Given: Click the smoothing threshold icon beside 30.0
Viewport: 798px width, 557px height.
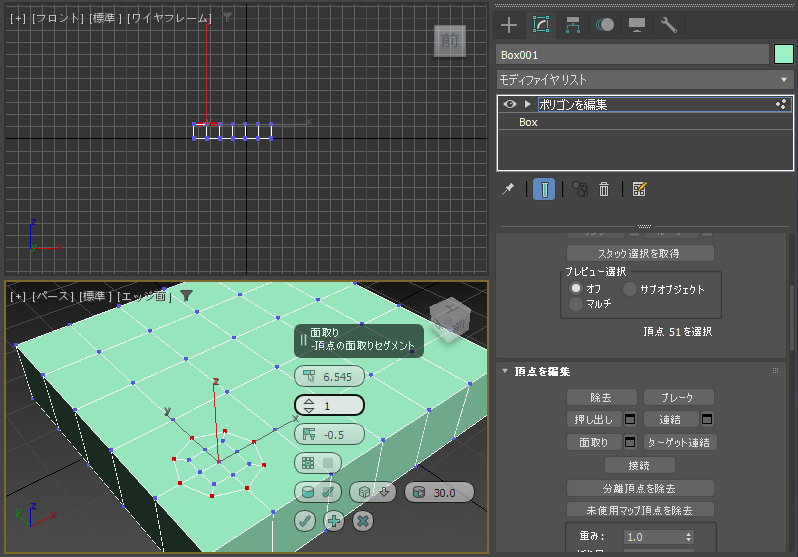Looking at the screenshot, I should (x=418, y=492).
